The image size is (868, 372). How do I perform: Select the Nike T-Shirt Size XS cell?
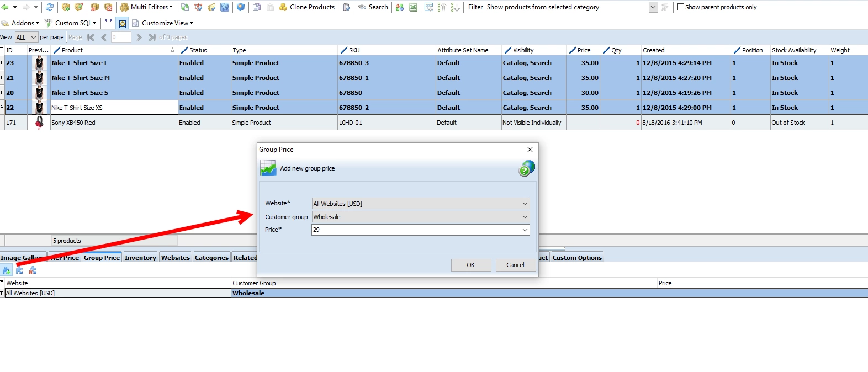[114, 108]
